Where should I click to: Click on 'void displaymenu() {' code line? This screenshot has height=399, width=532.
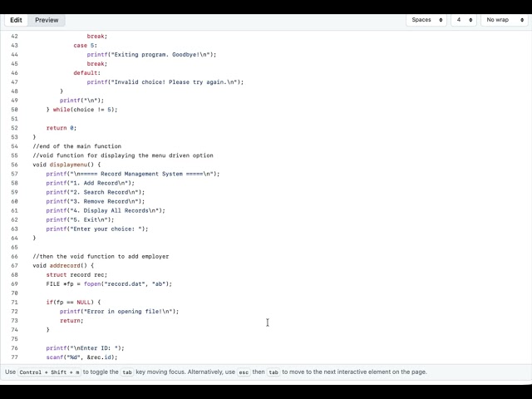66,165
